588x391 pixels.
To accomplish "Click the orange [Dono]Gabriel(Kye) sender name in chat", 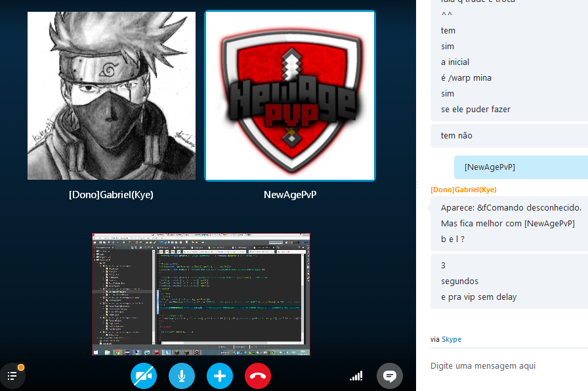I will coord(463,190).
